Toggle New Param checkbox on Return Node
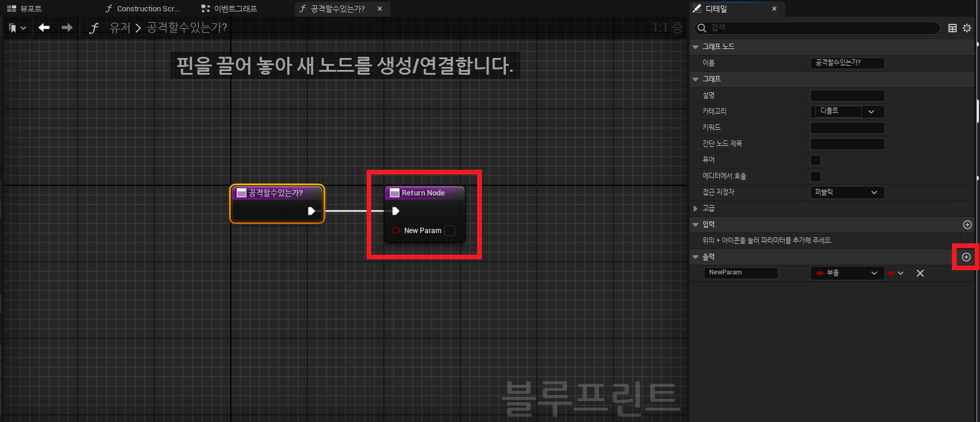 point(450,231)
